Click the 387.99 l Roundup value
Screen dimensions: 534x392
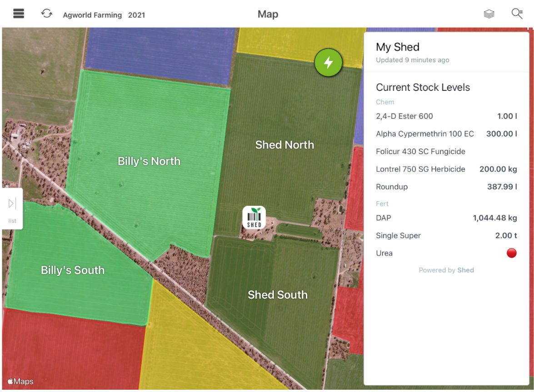[502, 187]
